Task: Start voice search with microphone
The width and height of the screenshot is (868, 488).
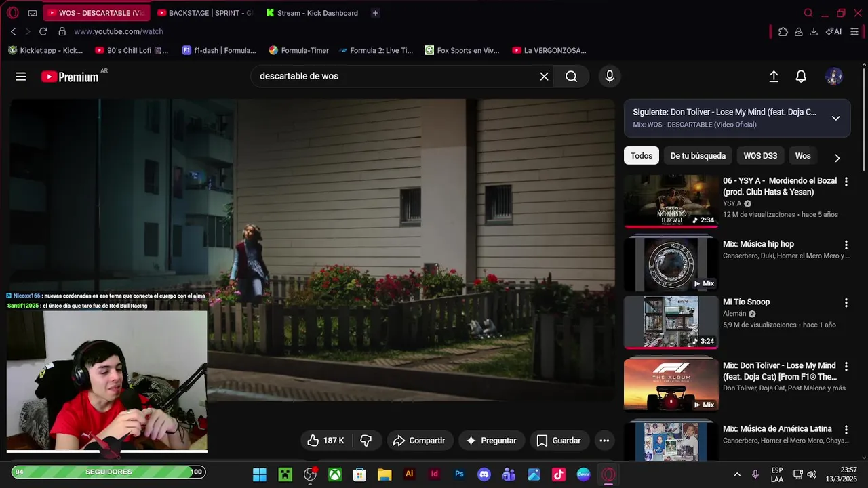Action: pos(610,77)
